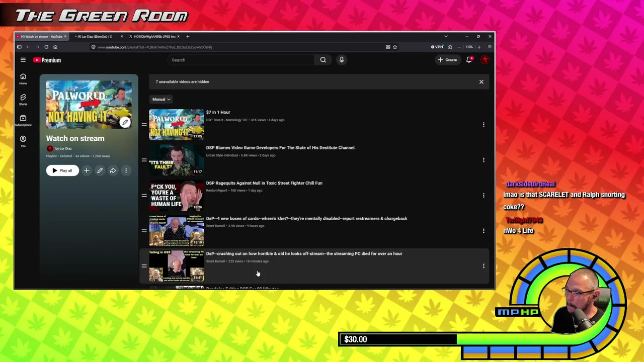The image size is (644, 362).
Task: Dismiss the unavailable videos hidden notice
Action: coord(481,82)
